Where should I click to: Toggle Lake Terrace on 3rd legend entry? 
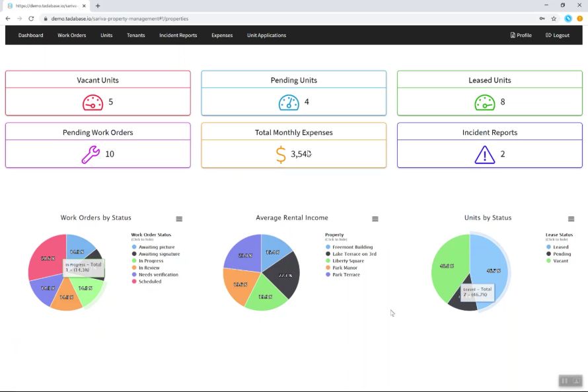(351, 254)
